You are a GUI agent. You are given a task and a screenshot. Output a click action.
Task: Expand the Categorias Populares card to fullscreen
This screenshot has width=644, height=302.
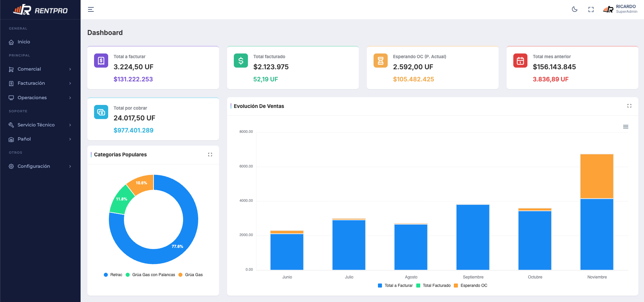pos(210,155)
